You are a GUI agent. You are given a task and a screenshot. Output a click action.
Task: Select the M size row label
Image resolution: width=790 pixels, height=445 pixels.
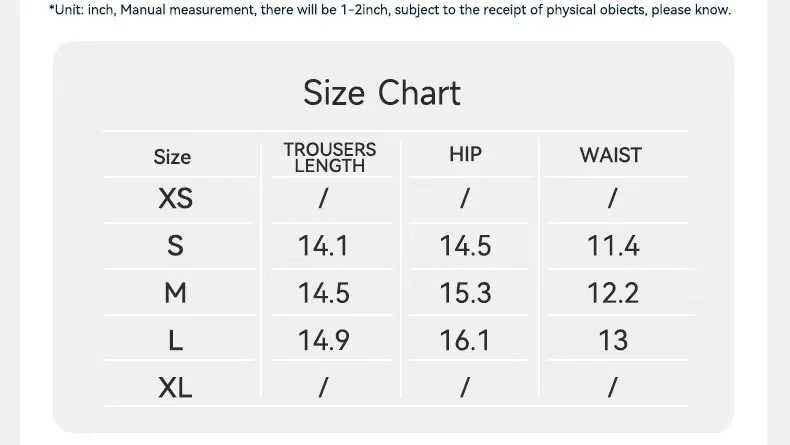[x=175, y=293]
